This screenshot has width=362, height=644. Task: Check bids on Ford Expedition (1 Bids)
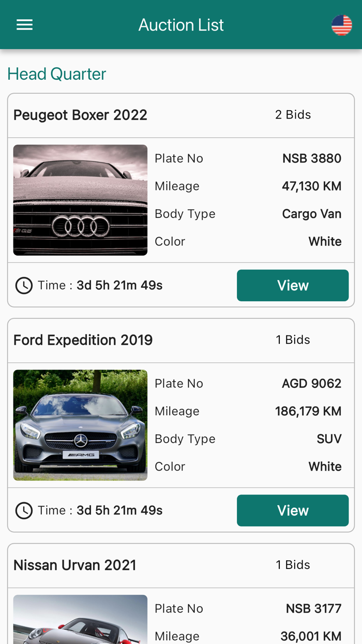[x=293, y=340]
